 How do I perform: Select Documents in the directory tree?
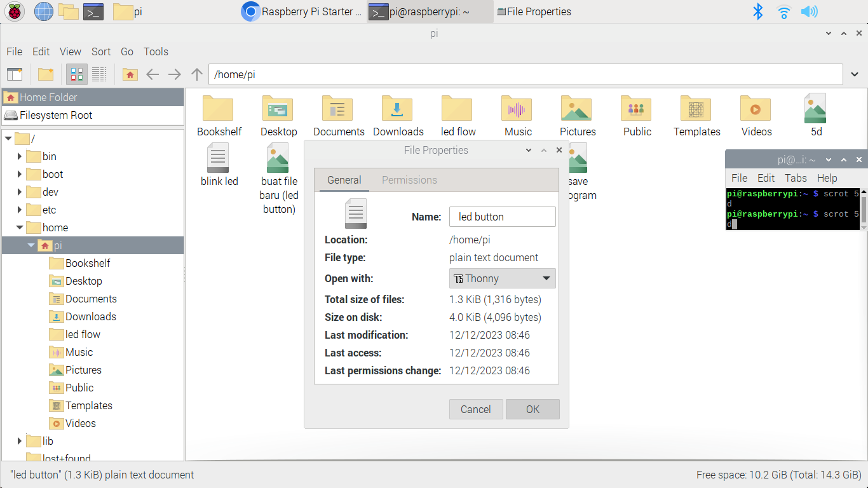[91, 299]
